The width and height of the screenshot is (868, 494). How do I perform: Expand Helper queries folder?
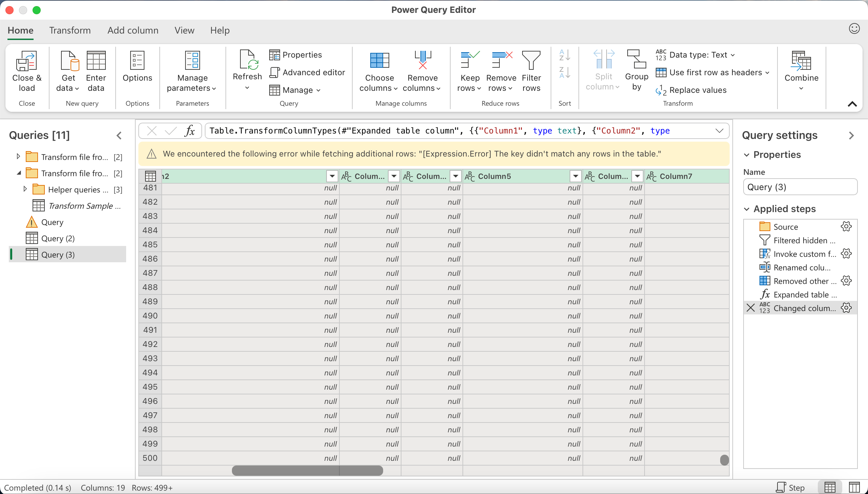tap(25, 189)
